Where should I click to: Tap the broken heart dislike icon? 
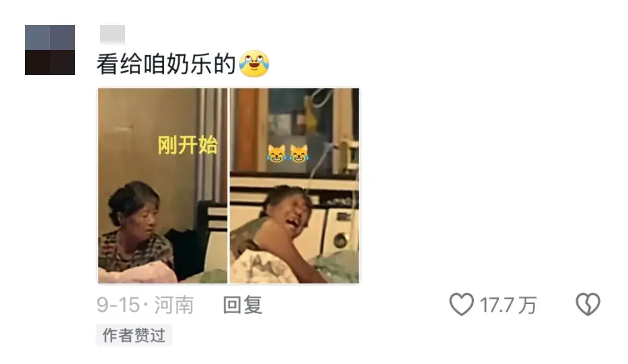[x=587, y=304]
